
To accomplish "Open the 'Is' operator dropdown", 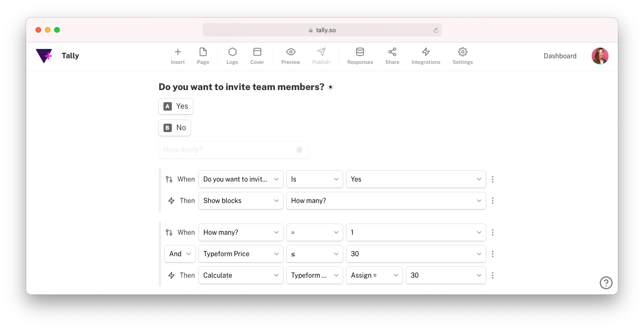I will click(x=315, y=179).
